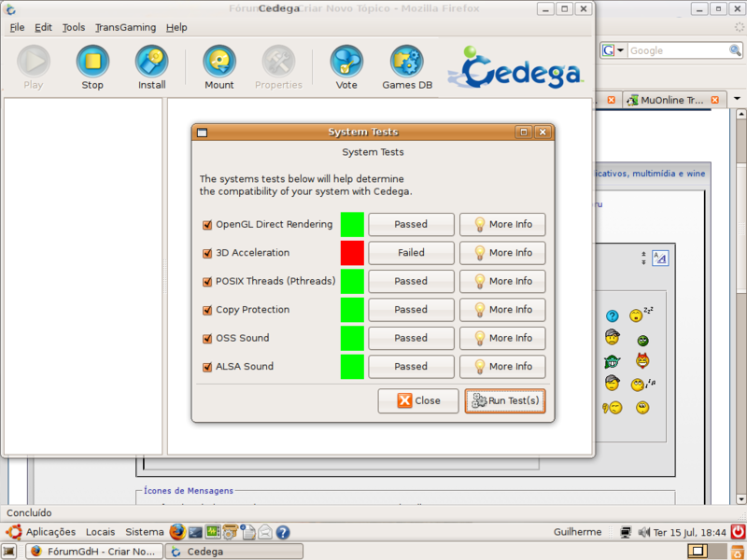Open the Firefox tab list dropdown arrow
The height and width of the screenshot is (560, 747).
pyautogui.click(x=737, y=99)
